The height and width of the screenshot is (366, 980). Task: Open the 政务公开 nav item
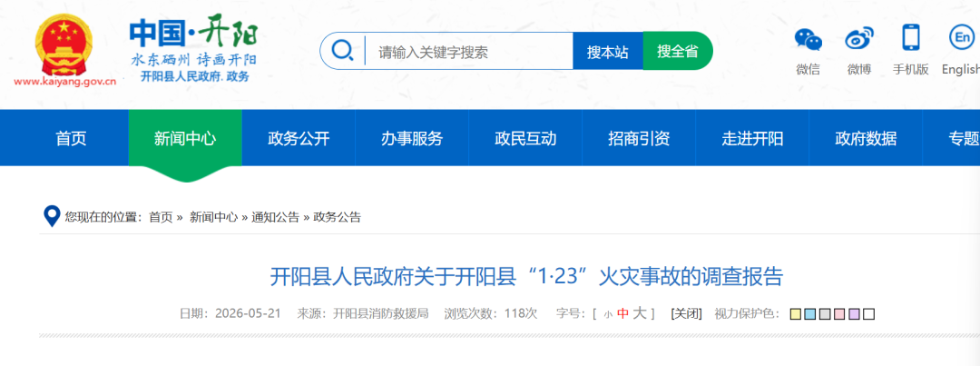pos(299,138)
